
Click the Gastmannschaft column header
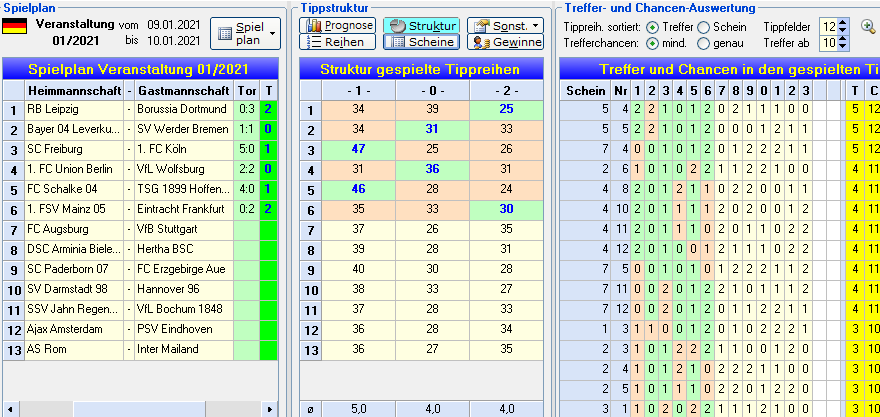coord(184,90)
